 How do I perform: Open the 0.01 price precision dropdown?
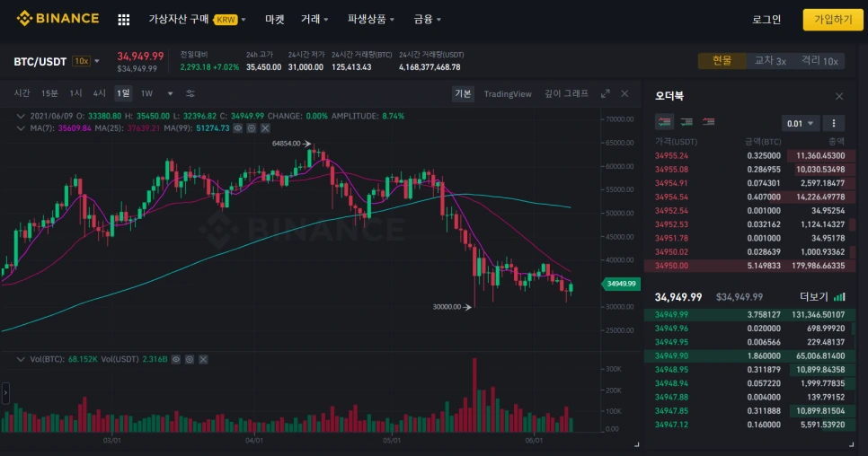click(800, 123)
